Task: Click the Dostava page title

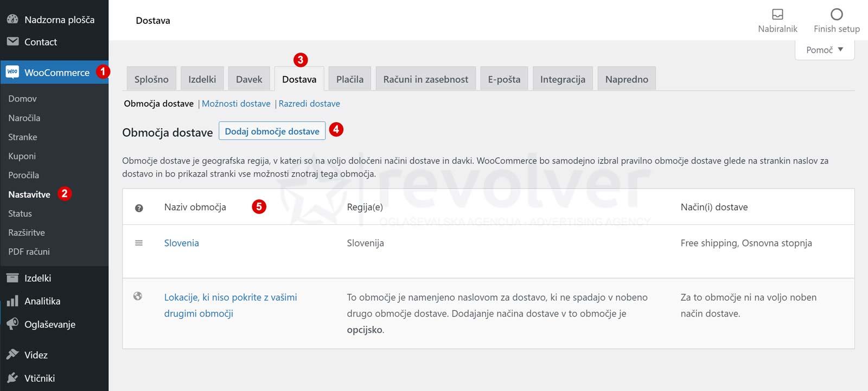Action: click(x=153, y=20)
